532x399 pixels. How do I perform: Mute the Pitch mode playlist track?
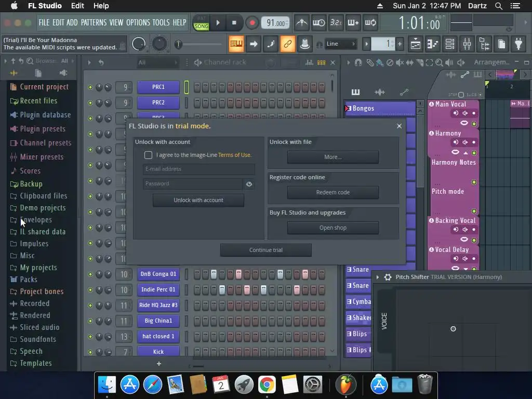tap(474, 211)
